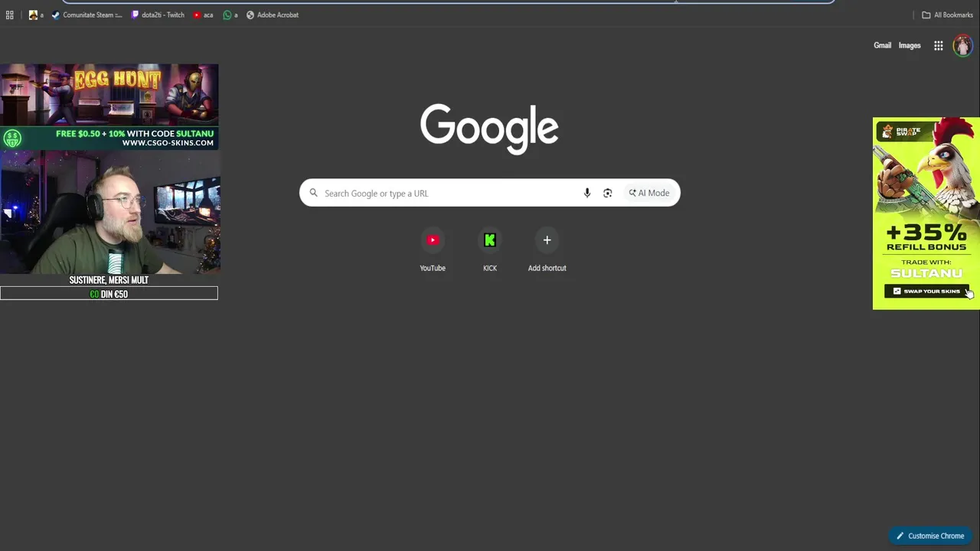Click the 'DIN €50' donation goal bar

(109, 294)
